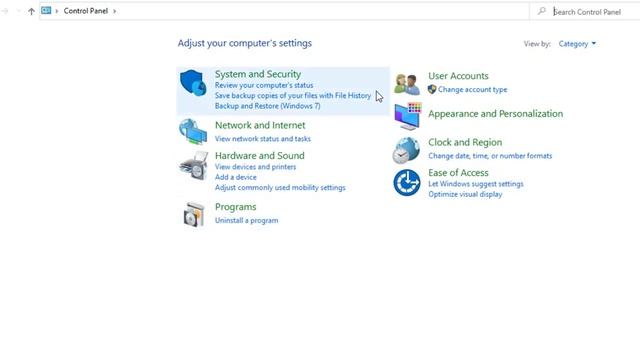Open the User Accounts people icon
640x360 pixels.
(x=407, y=84)
